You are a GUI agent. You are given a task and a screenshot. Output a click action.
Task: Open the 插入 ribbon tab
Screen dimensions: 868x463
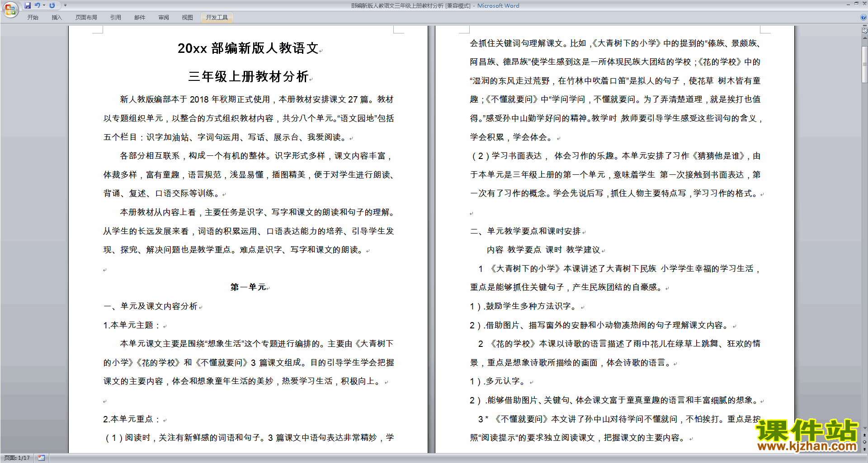pyautogui.click(x=57, y=18)
